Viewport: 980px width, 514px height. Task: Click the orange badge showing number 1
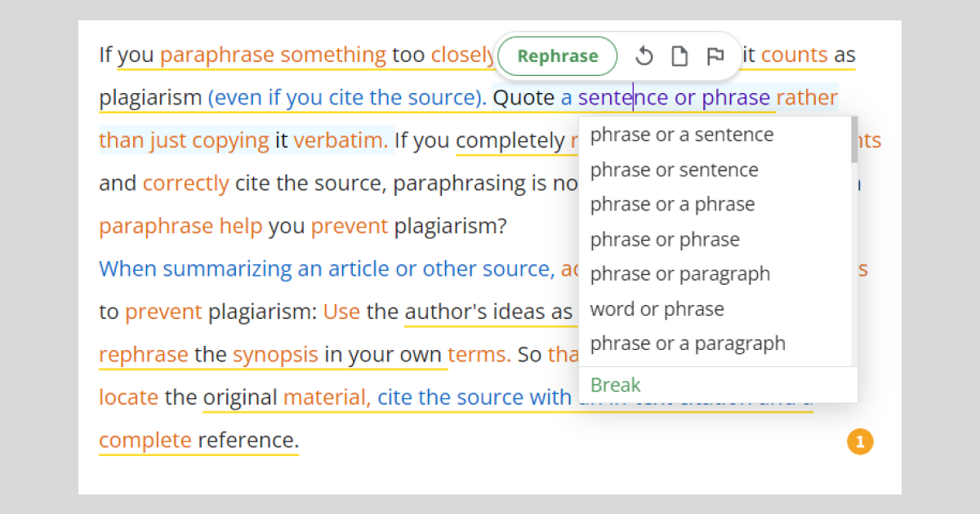click(860, 442)
